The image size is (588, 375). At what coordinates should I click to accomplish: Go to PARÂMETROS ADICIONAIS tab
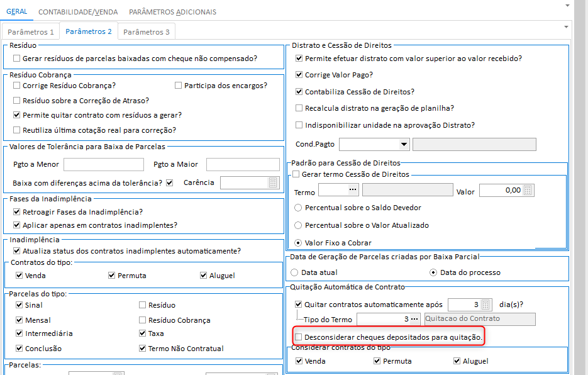click(x=172, y=12)
